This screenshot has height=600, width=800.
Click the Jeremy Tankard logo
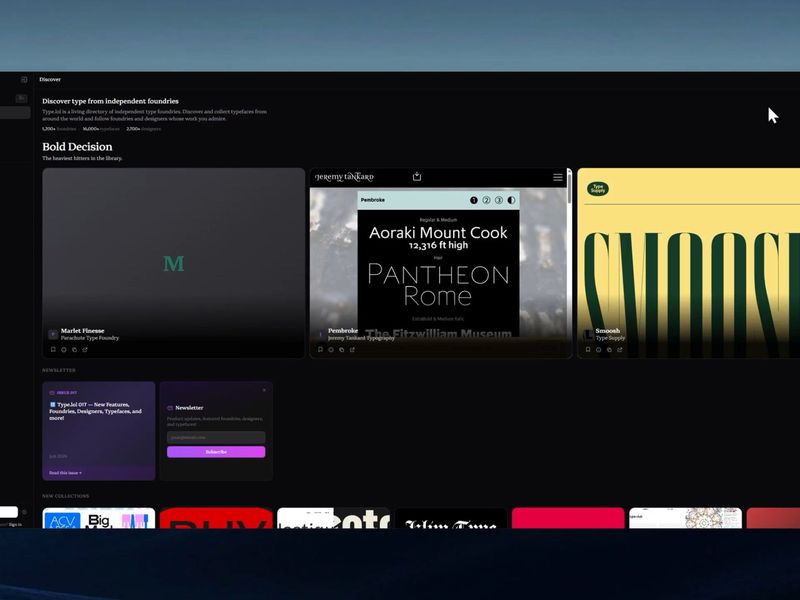coord(344,177)
